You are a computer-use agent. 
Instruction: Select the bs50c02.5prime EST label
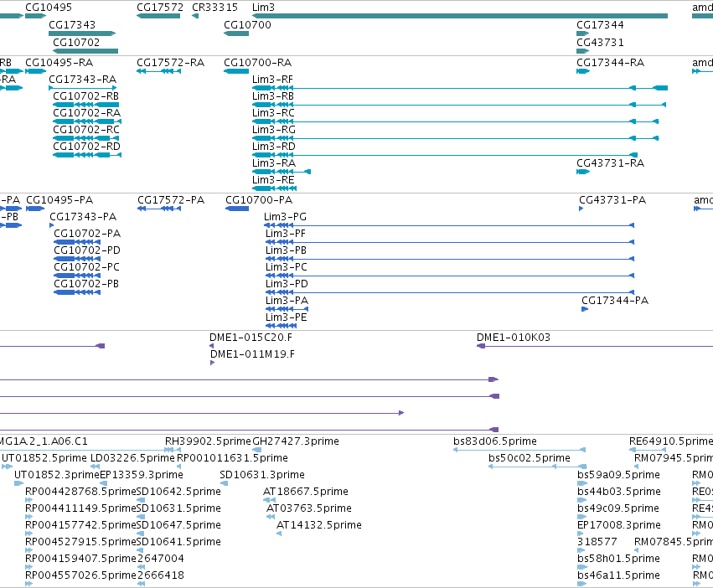(x=530, y=458)
